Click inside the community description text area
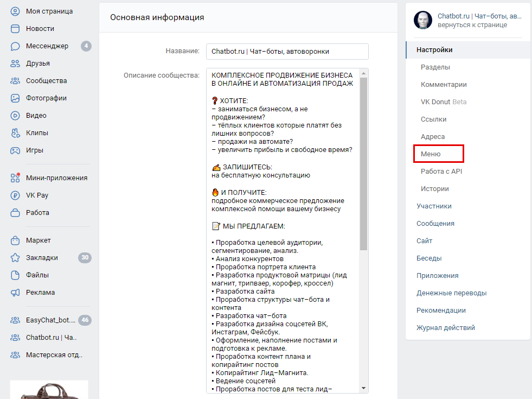532x399 pixels. [x=283, y=231]
